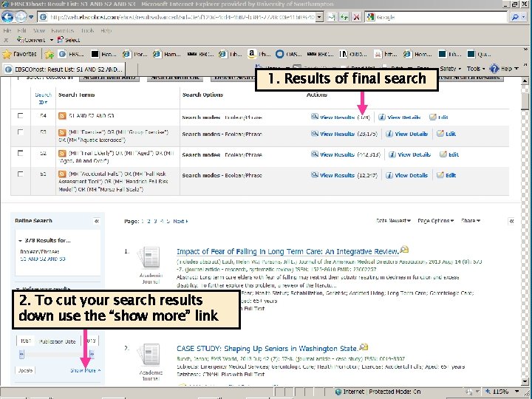Sort by the Search ID column header
Image resolution: width=532 pixels, height=399 pixels.
tap(43, 98)
